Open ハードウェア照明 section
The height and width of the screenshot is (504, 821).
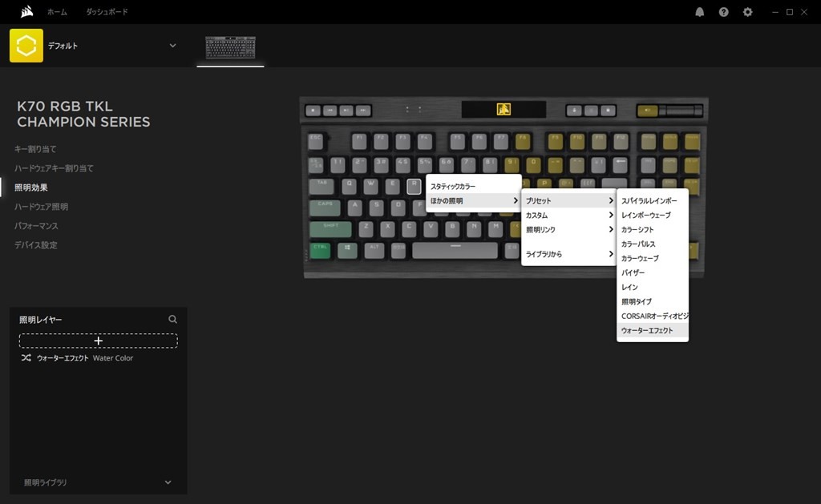coord(42,207)
